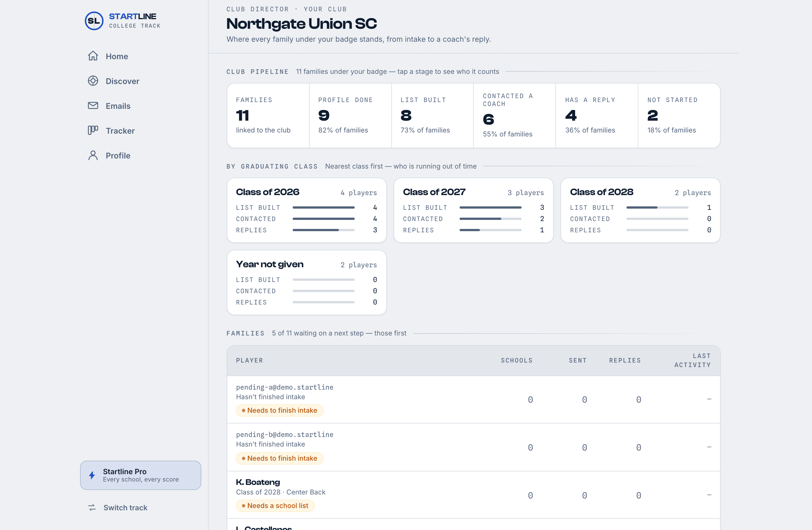Select the Not Started stage card
Screen dimensions: 812x530
(679, 116)
